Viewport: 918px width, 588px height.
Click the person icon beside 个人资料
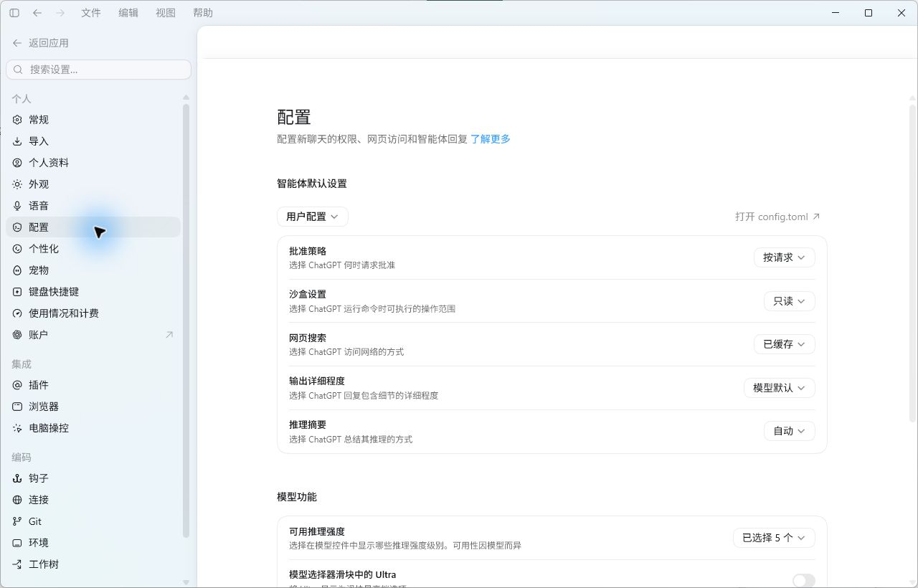17,163
